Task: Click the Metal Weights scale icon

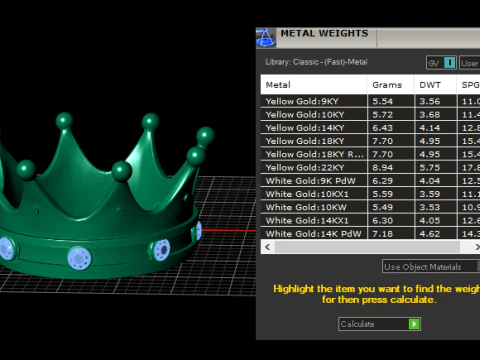Action: tap(266, 38)
